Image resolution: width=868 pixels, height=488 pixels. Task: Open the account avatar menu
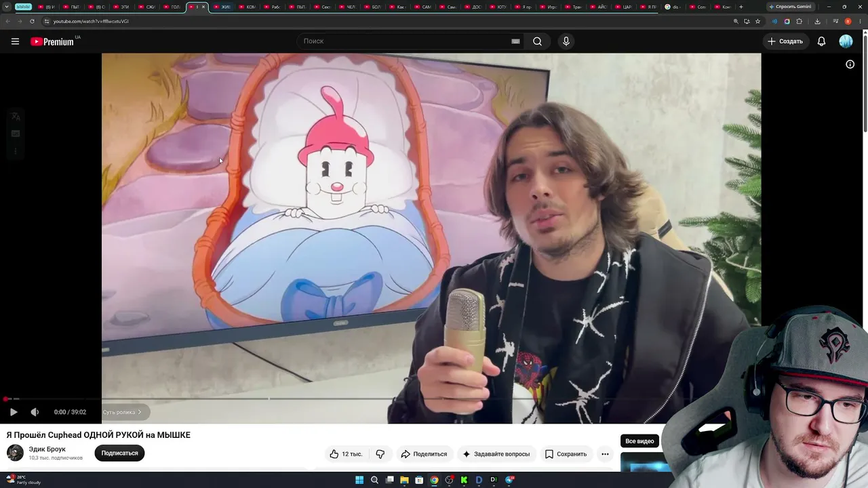pyautogui.click(x=846, y=41)
